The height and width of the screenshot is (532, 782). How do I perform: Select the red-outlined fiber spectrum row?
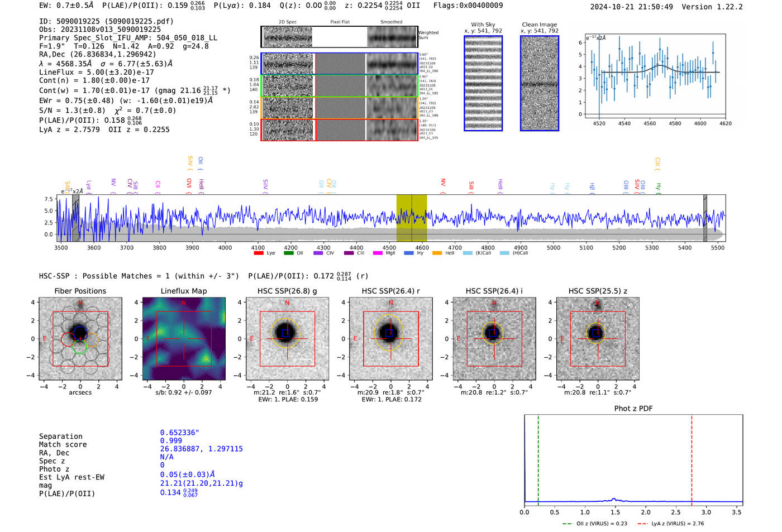coord(340,130)
